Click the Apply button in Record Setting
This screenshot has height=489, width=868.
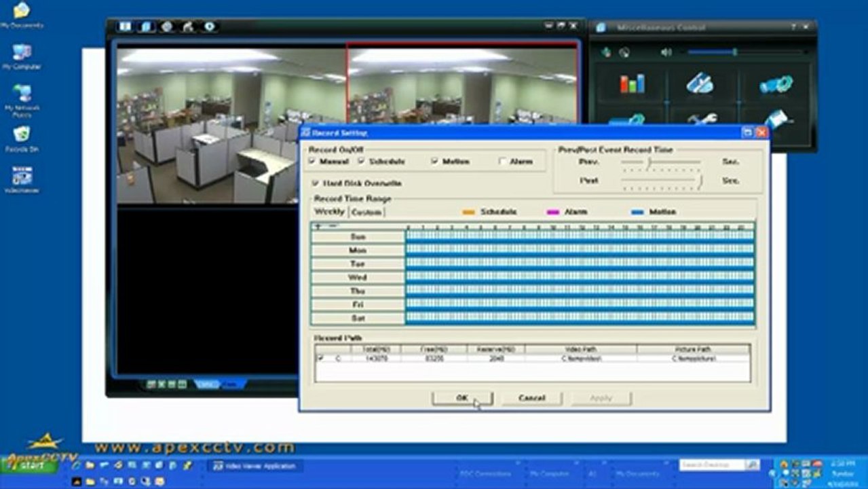point(601,398)
